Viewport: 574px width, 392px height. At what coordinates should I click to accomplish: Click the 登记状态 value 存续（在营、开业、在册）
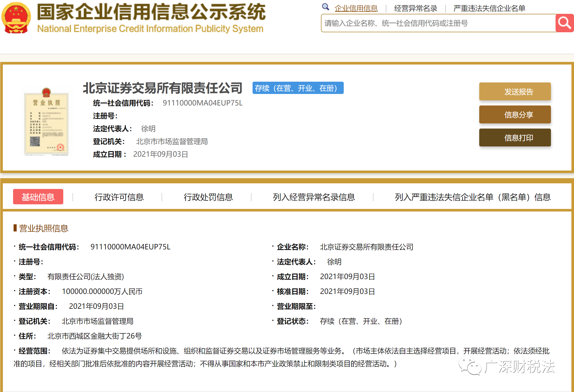coord(361,321)
